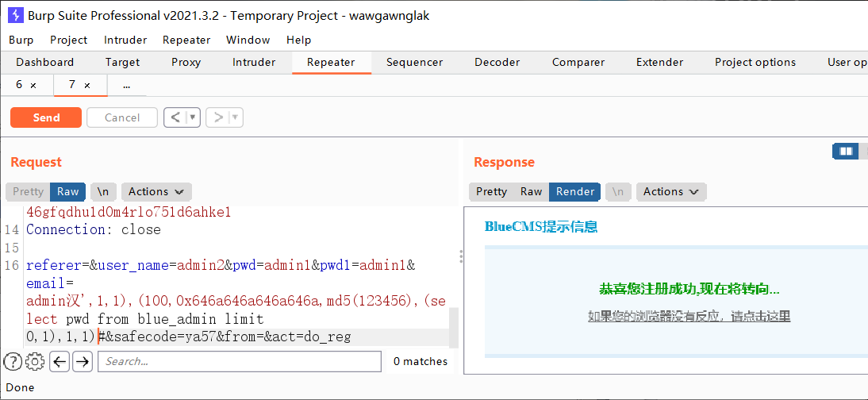Add new Repeater tab with ellipsis
This screenshot has width=868, height=400.
pyautogui.click(x=127, y=86)
